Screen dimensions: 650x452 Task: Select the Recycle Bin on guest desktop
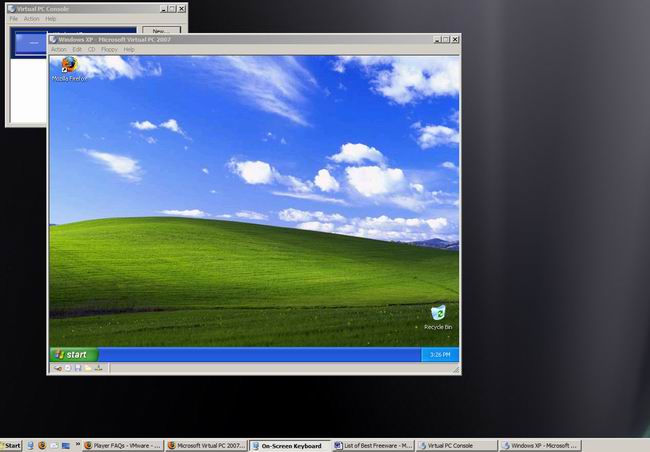click(438, 317)
